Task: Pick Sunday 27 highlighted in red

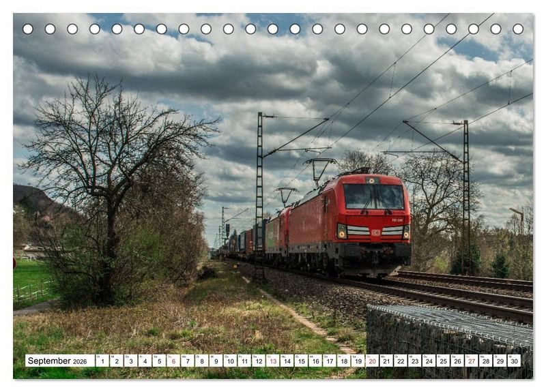Action: [x=472, y=361]
